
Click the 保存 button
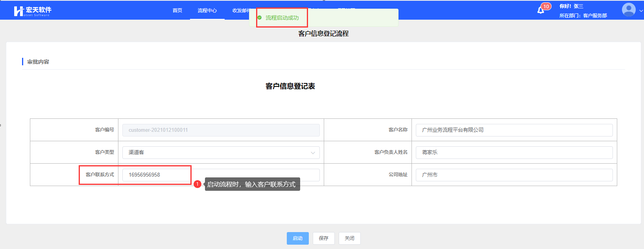coord(323,238)
